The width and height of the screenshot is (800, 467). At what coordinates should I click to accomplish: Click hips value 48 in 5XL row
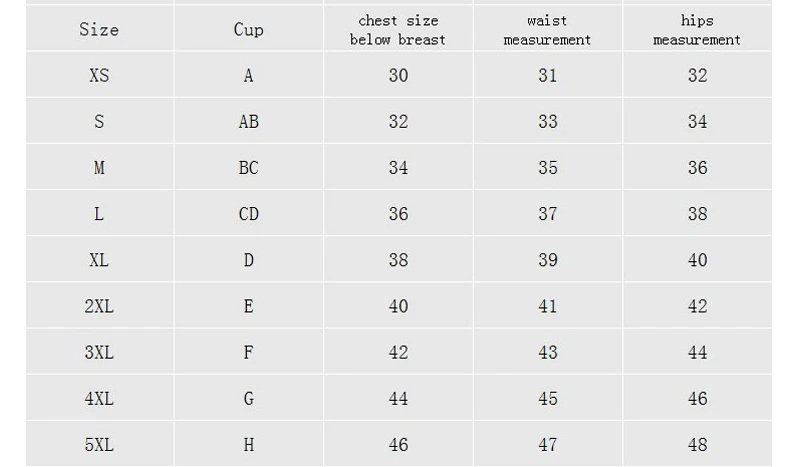[697, 445]
